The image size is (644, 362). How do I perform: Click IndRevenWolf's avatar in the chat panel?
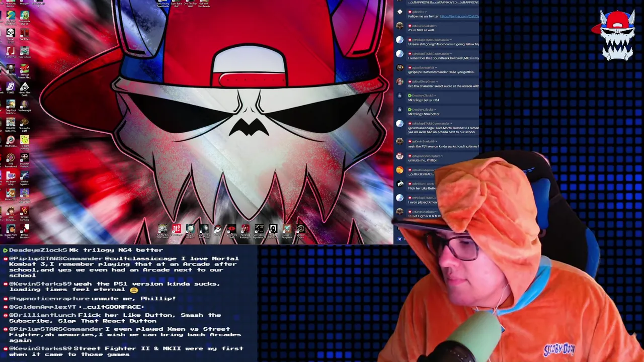(399, 67)
